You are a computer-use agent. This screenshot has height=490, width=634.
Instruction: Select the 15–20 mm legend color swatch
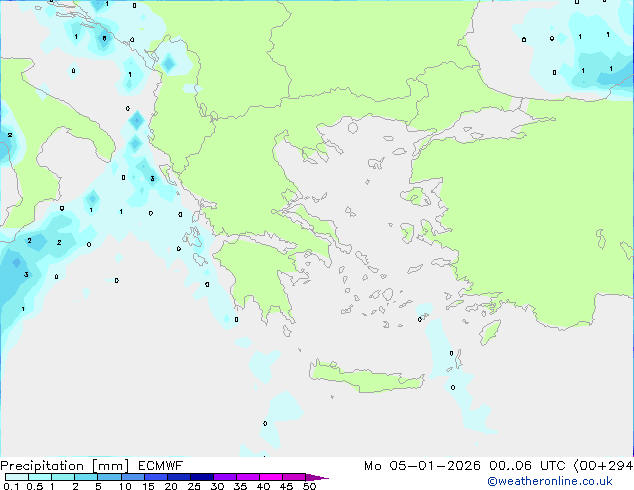156,477
